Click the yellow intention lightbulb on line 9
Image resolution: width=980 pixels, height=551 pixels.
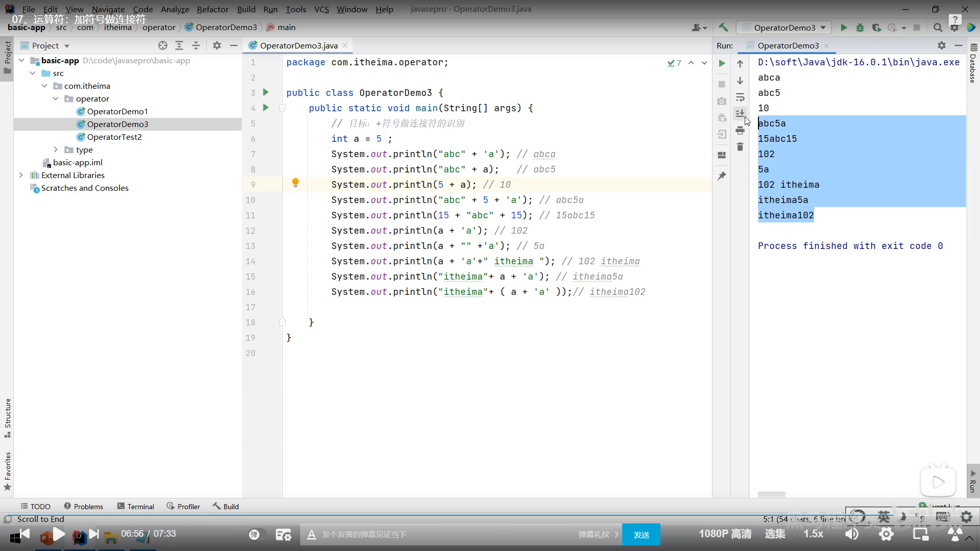295,183
